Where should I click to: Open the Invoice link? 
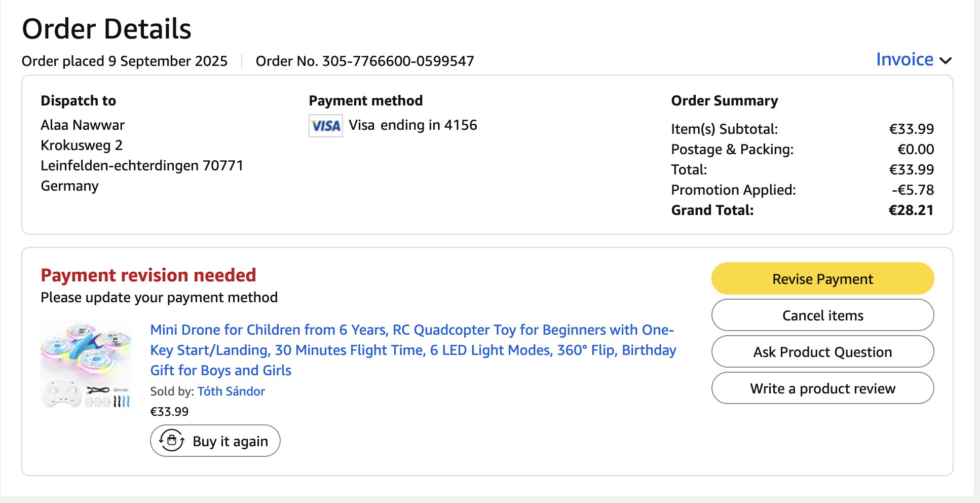tap(904, 60)
